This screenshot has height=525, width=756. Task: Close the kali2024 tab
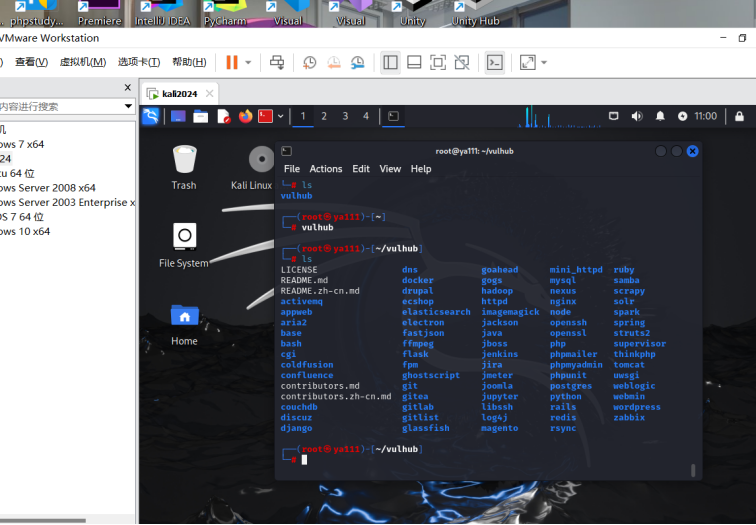(209, 94)
